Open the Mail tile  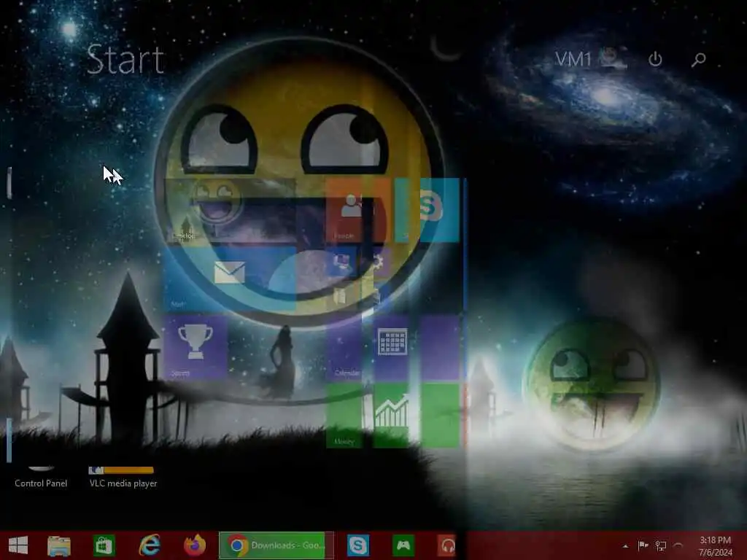coord(230,279)
